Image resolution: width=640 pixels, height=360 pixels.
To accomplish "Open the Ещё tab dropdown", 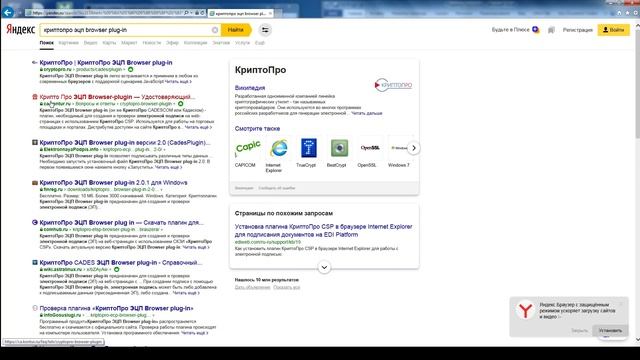I will tap(260, 43).
